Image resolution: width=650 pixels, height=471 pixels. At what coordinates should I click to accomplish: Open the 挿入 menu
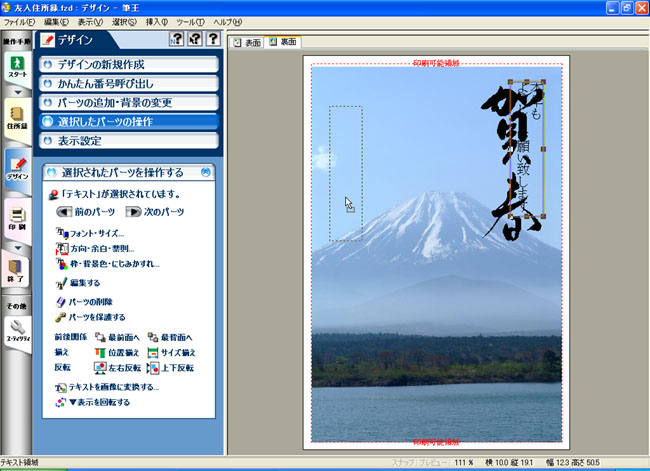pos(157,21)
